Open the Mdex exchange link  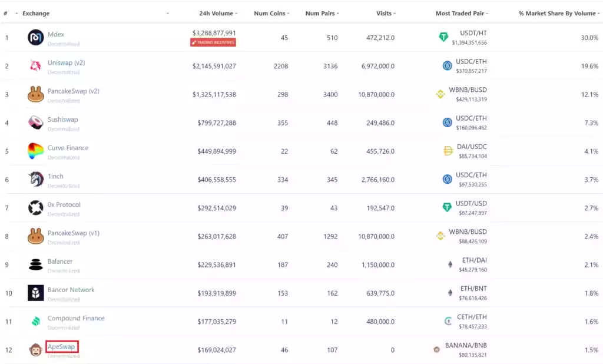(x=56, y=34)
